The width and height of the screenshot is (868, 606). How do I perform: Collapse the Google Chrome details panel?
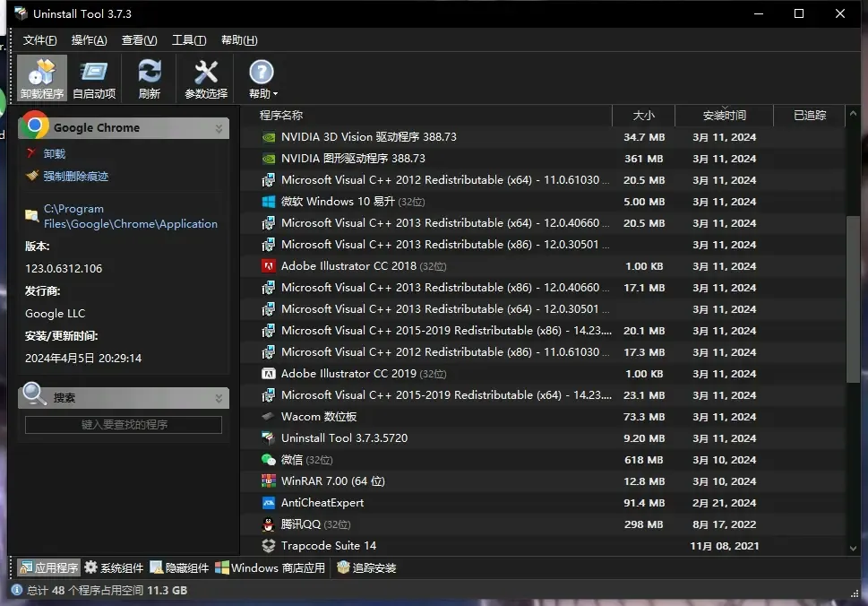point(219,129)
